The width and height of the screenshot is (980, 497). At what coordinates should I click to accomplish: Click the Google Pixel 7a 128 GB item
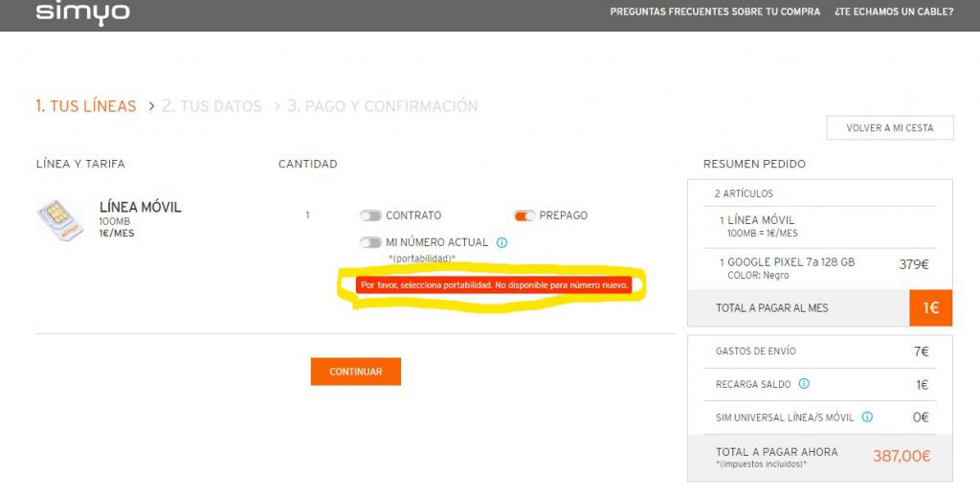791,262
